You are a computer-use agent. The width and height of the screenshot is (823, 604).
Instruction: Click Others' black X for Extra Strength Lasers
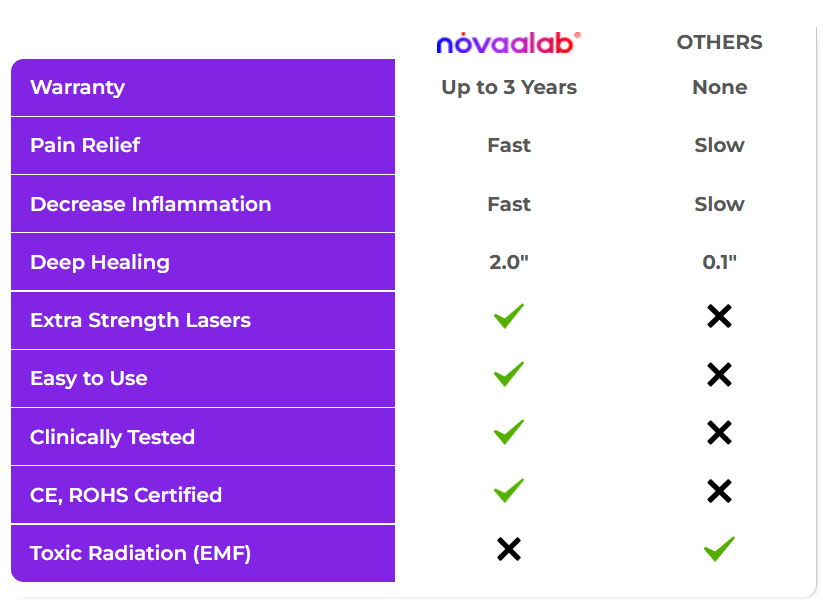tap(719, 316)
